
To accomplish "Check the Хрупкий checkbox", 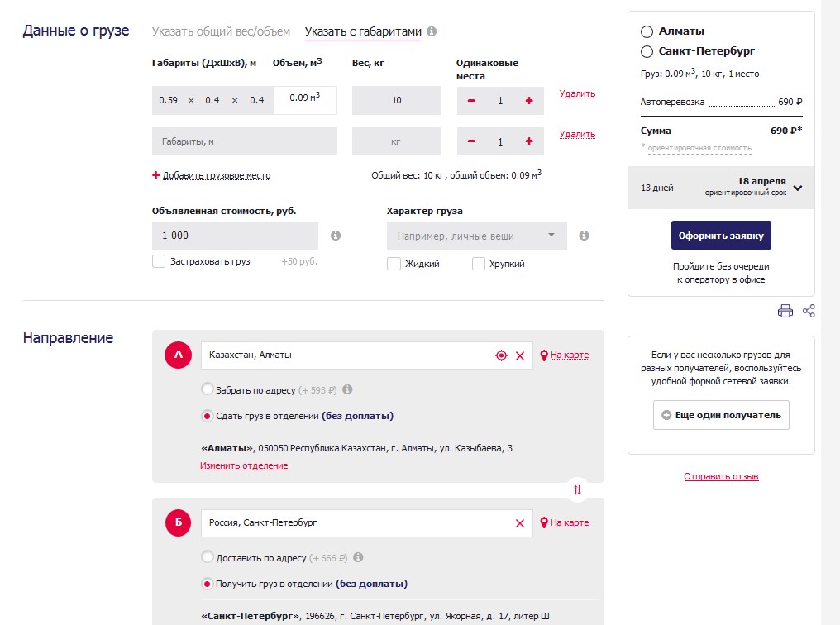I will [479, 264].
